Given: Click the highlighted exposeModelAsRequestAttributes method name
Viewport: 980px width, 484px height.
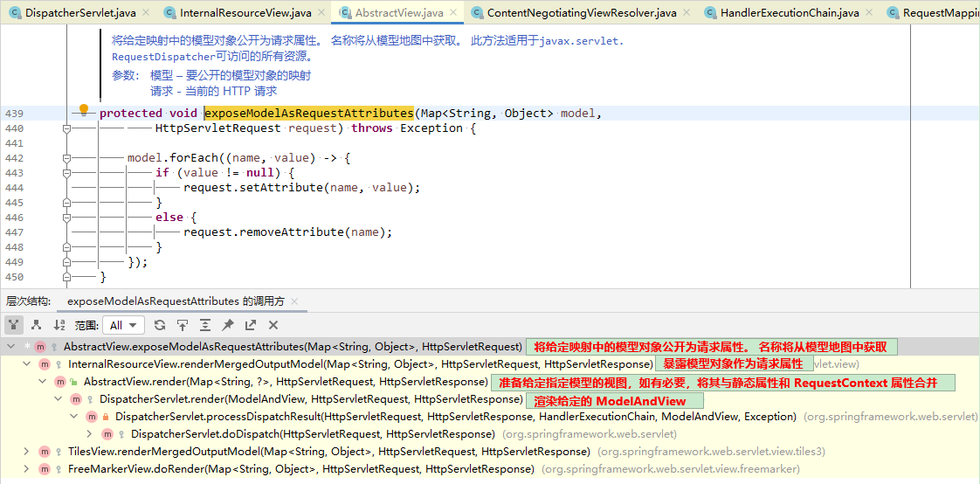Looking at the screenshot, I should coord(308,114).
